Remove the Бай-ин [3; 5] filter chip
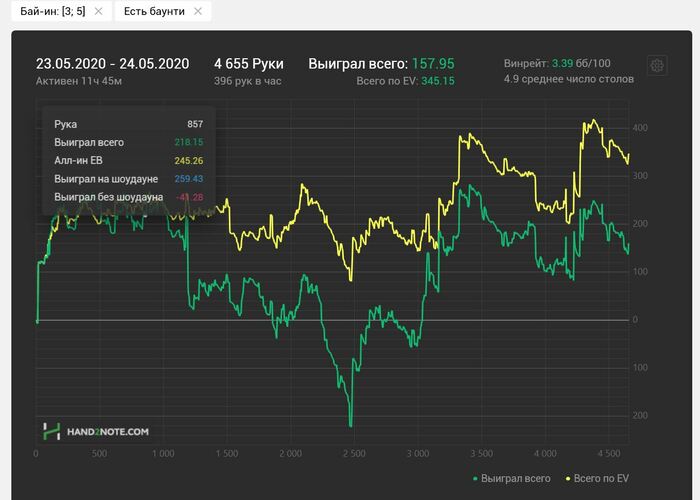The width and height of the screenshot is (700, 500). [x=98, y=11]
